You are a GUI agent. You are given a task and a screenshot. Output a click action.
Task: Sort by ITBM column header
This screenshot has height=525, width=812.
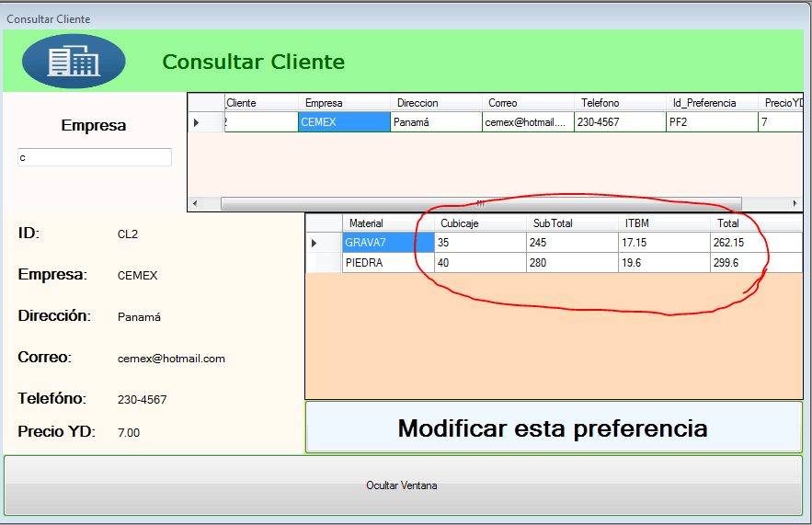pyautogui.click(x=664, y=223)
